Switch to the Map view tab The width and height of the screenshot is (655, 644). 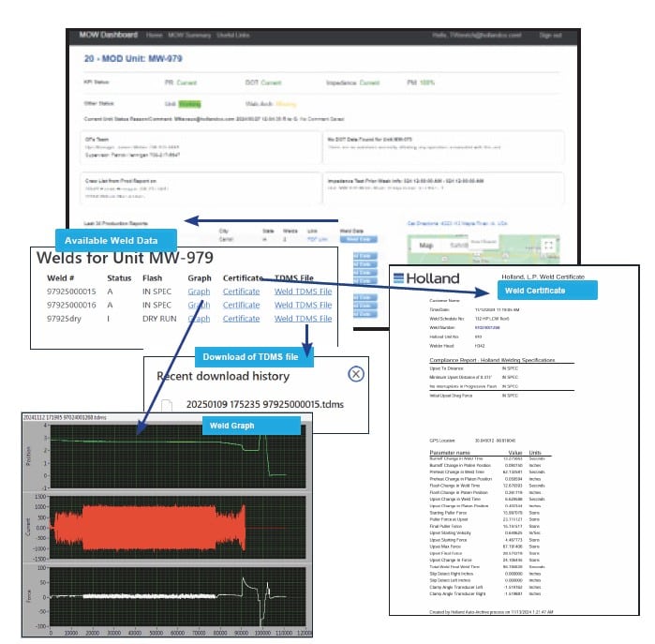(x=427, y=246)
